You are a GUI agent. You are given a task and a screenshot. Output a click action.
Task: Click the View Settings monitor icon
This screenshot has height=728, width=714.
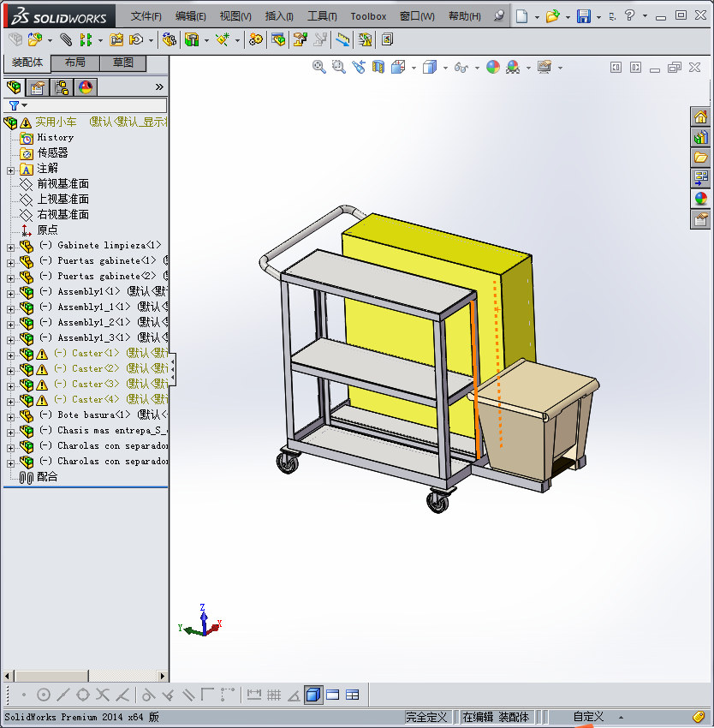[544, 68]
